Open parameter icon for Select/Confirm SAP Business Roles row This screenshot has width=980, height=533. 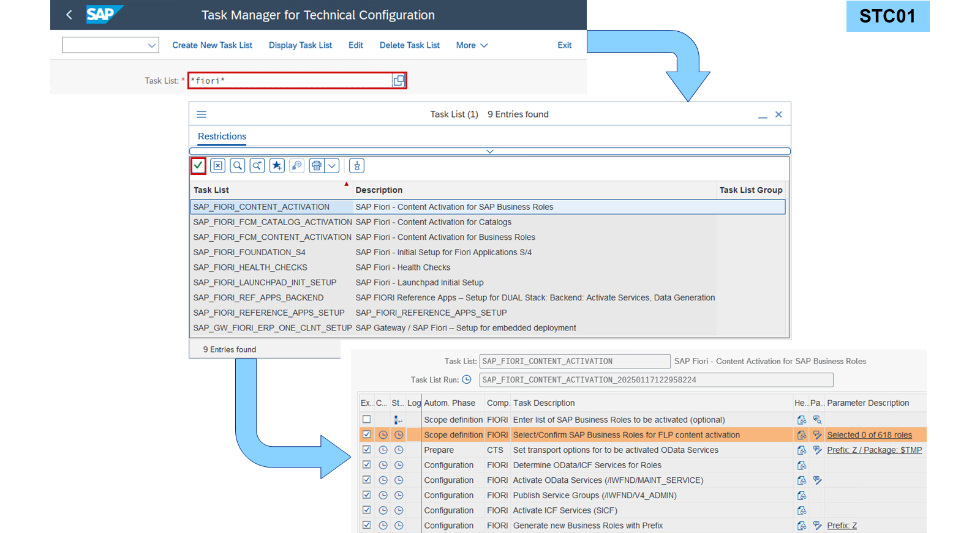click(817, 435)
